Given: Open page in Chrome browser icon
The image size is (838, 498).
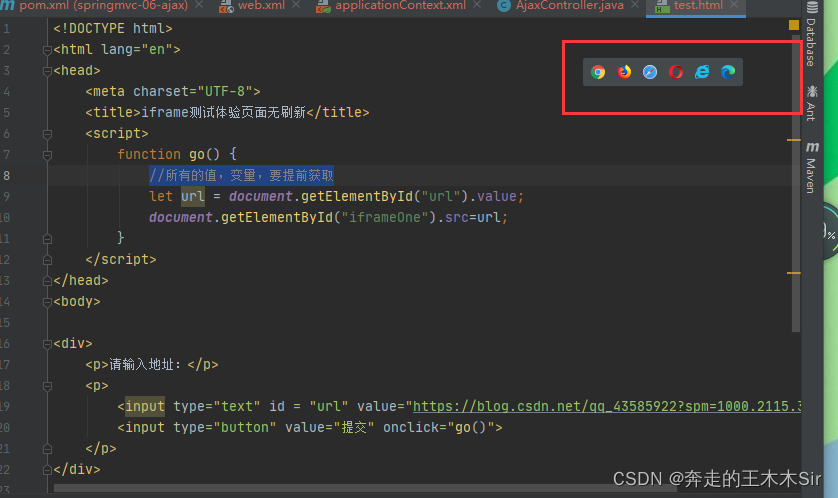Looking at the screenshot, I should click(x=598, y=72).
